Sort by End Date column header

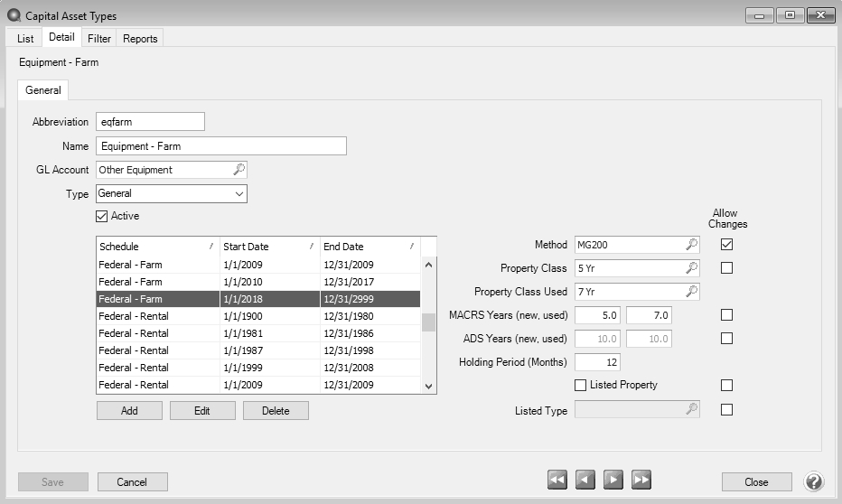coord(368,247)
